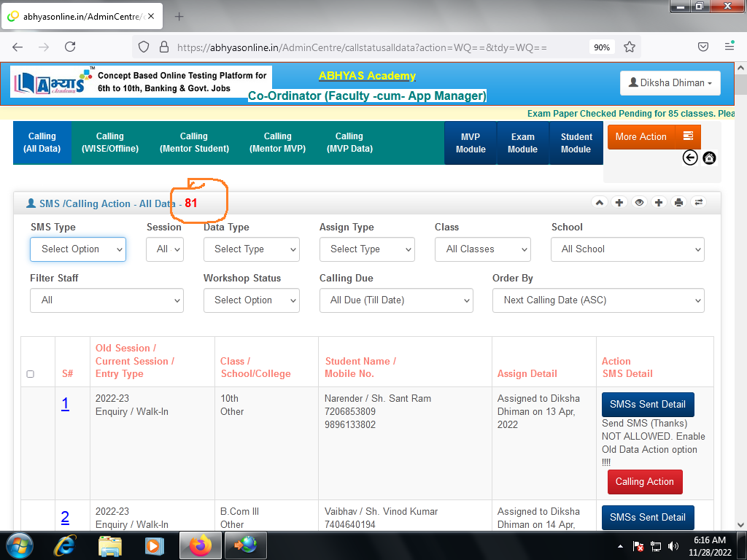The width and height of the screenshot is (747, 560).
Task: Check the select-all checkbox in table header
Action: pyautogui.click(x=30, y=374)
